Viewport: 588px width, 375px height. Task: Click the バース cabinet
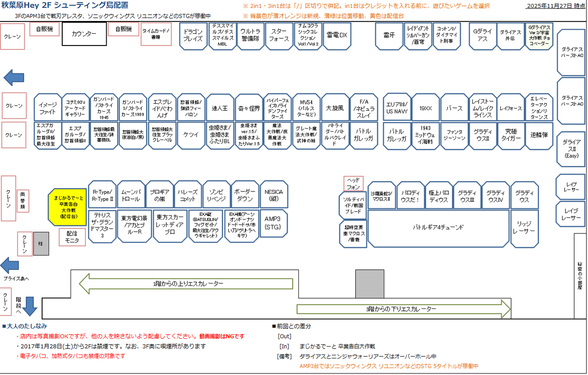[x=454, y=107]
